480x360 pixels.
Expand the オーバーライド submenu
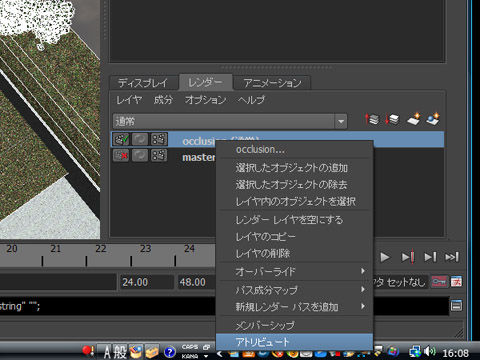tap(294, 272)
